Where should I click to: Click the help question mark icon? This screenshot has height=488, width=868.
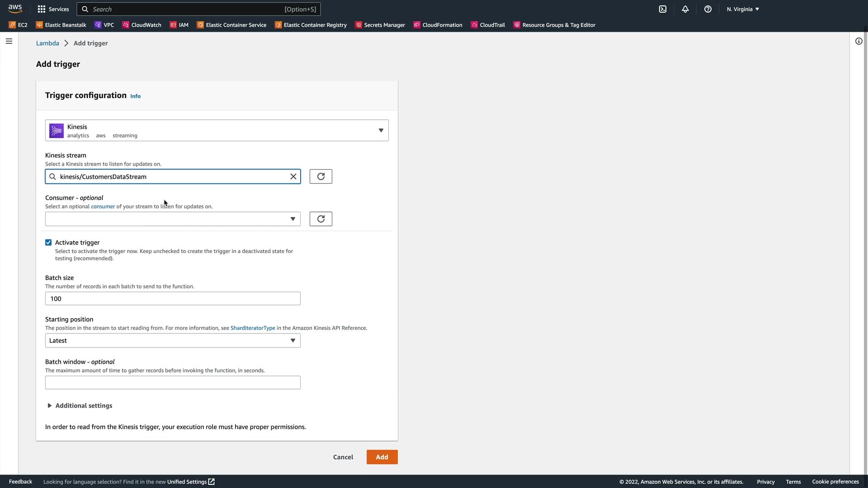coord(708,9)
